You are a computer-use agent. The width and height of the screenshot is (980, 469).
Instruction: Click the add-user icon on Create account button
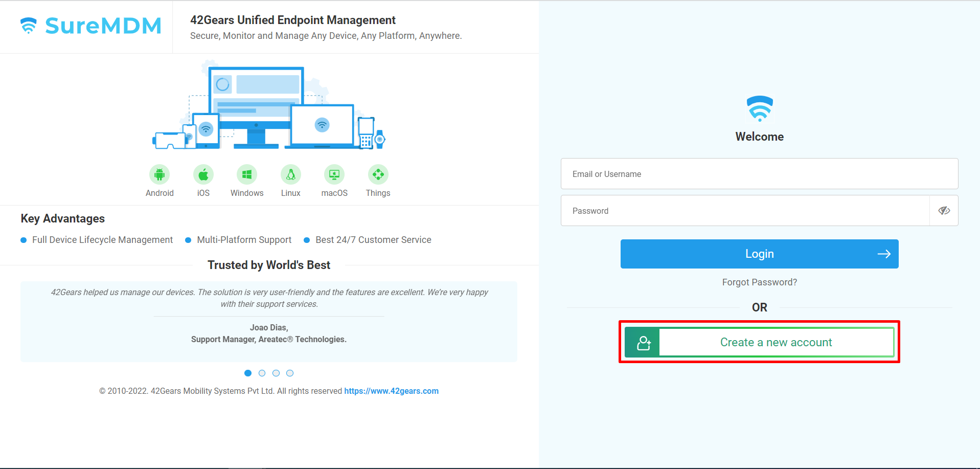click(643, 342)
